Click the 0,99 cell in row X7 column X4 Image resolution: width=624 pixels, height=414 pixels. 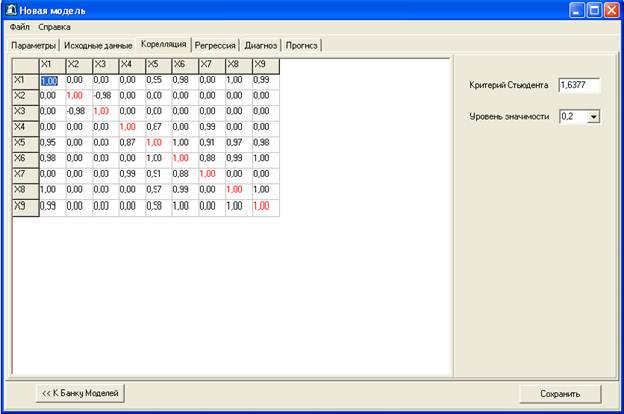point(132,176)
